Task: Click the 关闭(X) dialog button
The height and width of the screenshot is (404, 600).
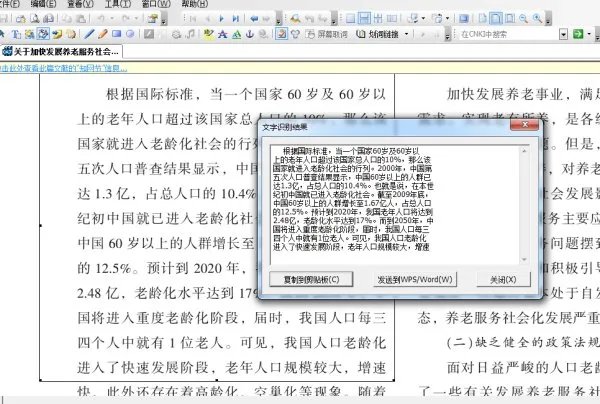Action: click(503, 279)
